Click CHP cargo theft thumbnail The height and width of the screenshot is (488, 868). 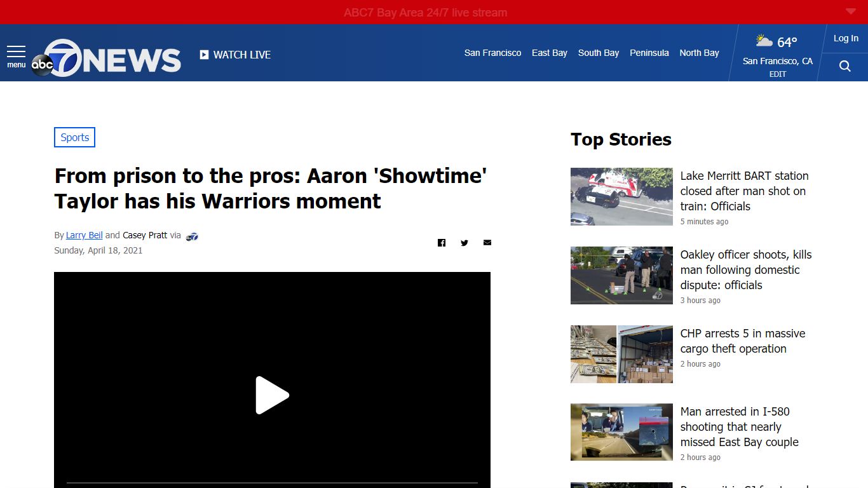click(621, 354)
